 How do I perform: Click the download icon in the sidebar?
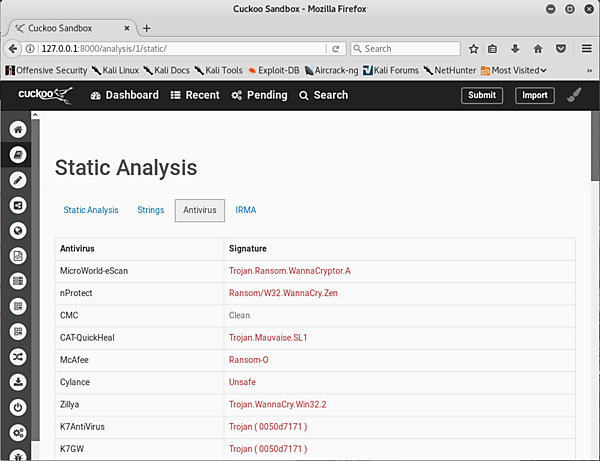18,382
